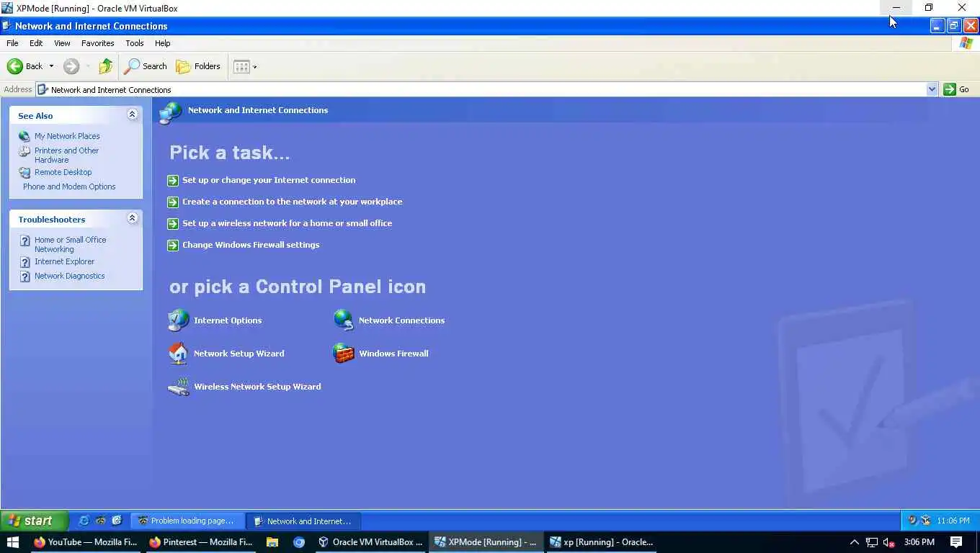Switch to 'xp [Running]' VirtualBox window
Image resolution: width=980 pixels, height=553 pixels.
(x=601, y=542)
